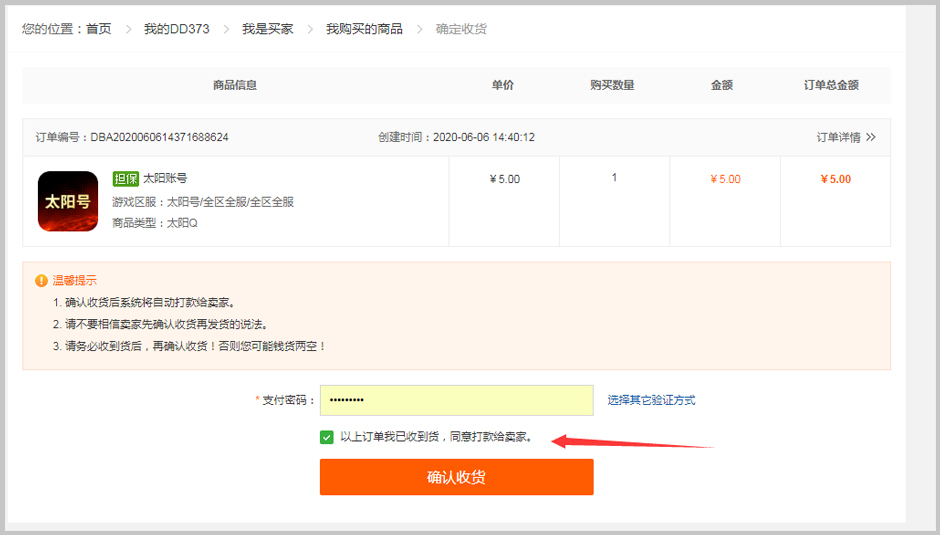Click tip 请务必收到货后，再确认收货
Viewport: 940px width, 535px height.
(189, 346)
